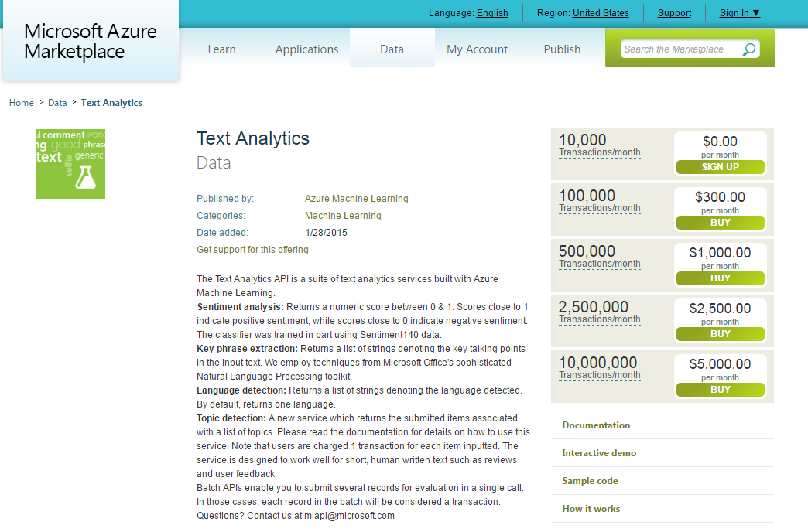Image resolution: width=808 pixels, height=532 pixels.
Task: Buy the 10,000,000 transactions plan
Action: pos(720,389)
